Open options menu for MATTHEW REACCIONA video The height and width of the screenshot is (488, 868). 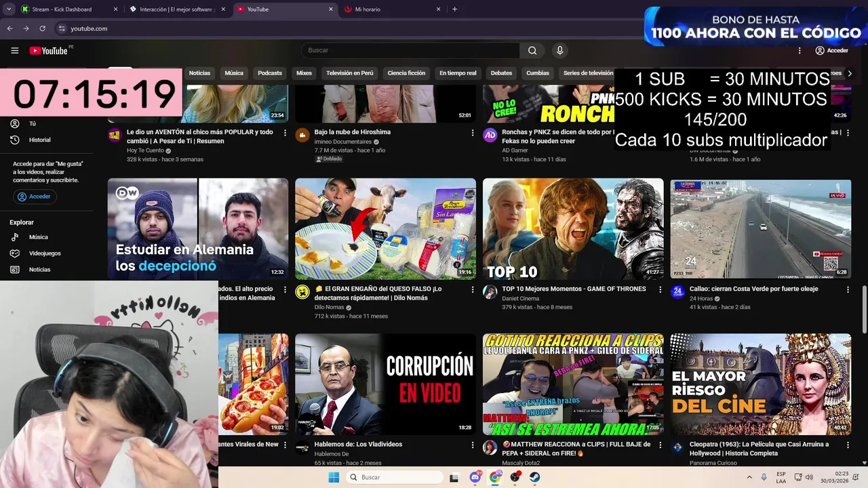pyautogui.click(x=660, y=445)
